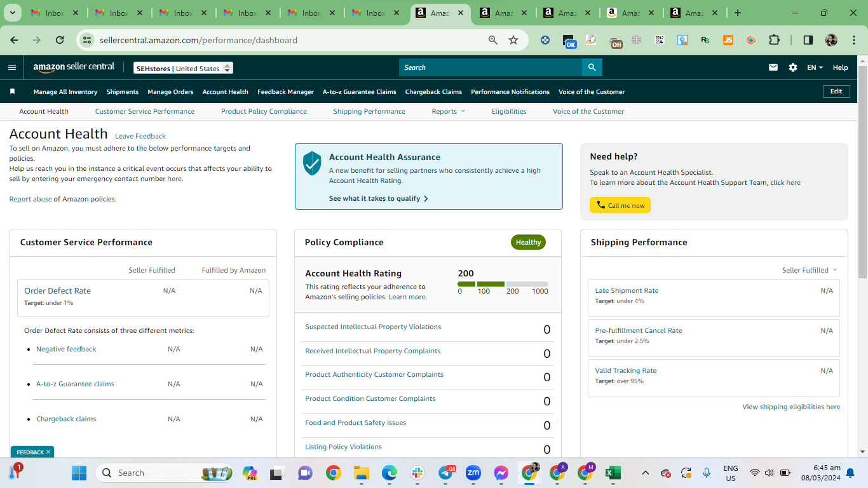Open the Seller Central mail messages icon

(773, 67)
